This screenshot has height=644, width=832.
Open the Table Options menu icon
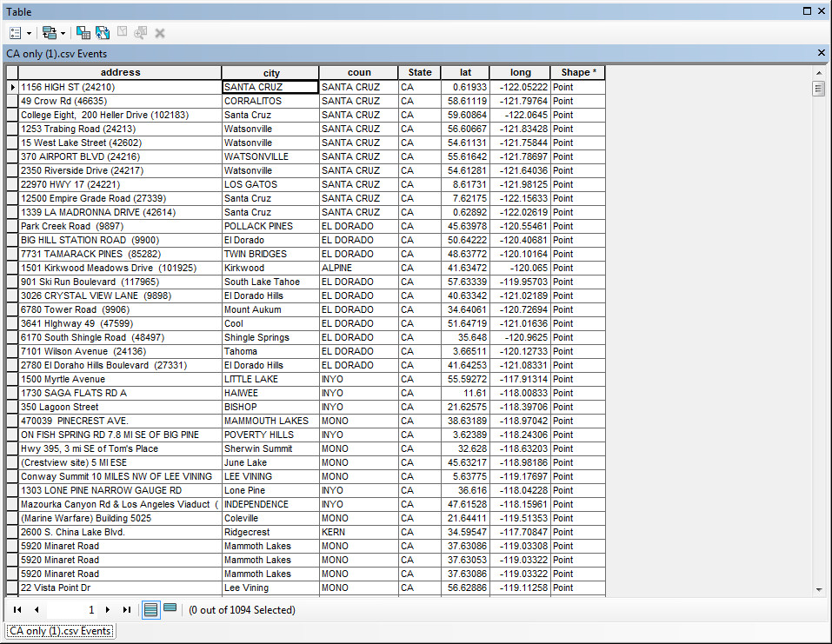(16, 33)
